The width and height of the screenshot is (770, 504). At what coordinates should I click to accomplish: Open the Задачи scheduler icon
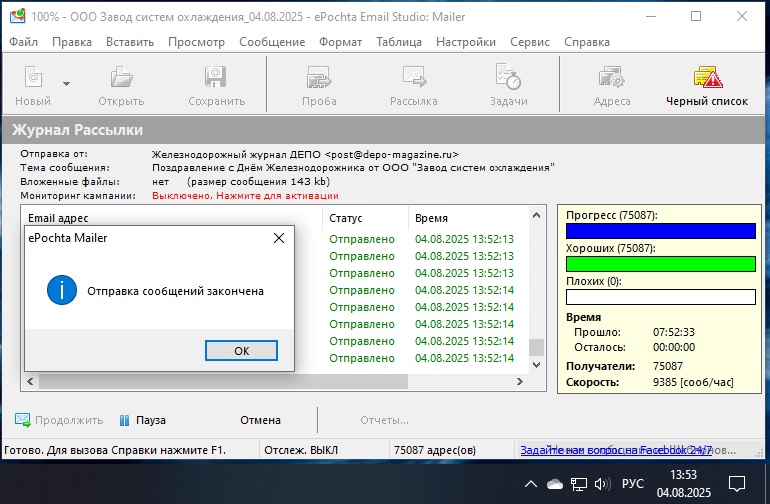click(508, 77)
